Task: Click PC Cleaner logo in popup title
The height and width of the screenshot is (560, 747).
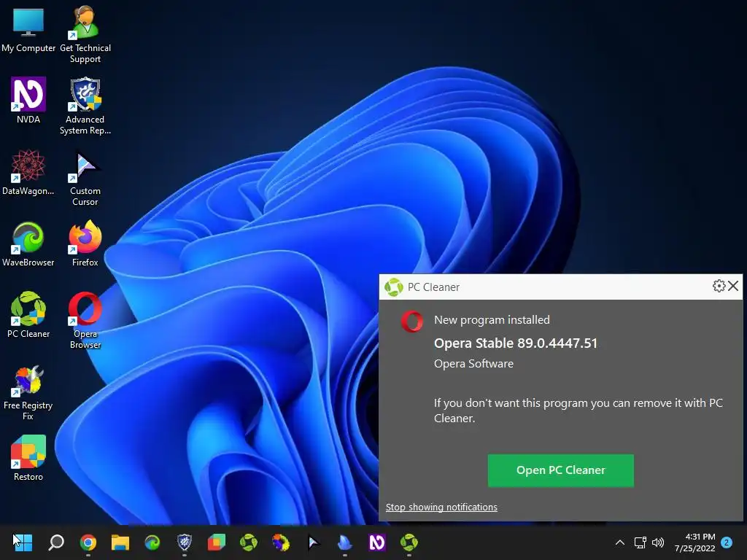Action: pos(393,287)
